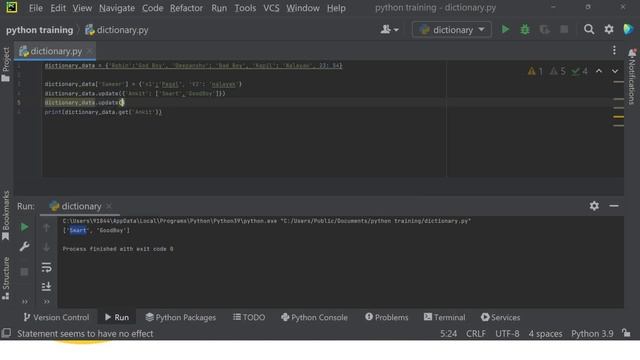Toggle scroll to end in Run console
This screenshot has width=640, height=360.
tap(47, 286)
